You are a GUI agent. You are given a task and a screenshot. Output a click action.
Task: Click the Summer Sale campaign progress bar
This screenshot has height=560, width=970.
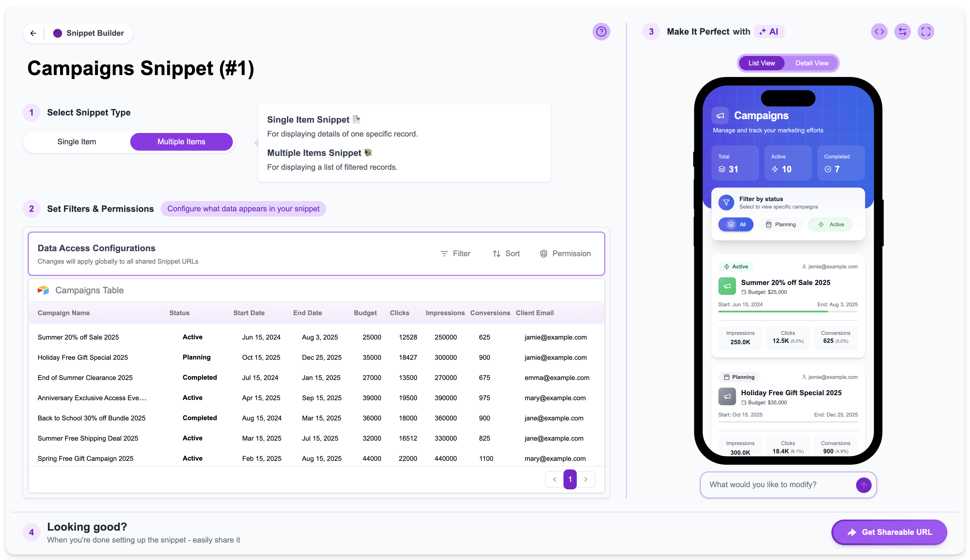(787, 311)
